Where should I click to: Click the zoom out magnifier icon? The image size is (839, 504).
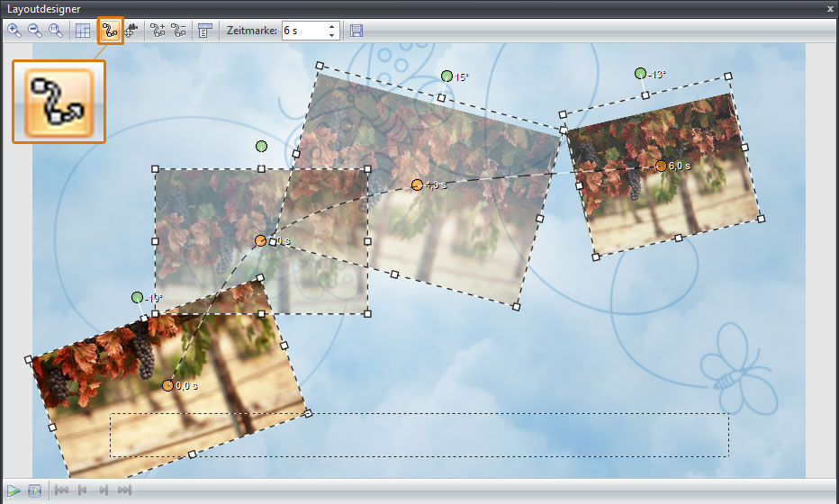point(35,31)
